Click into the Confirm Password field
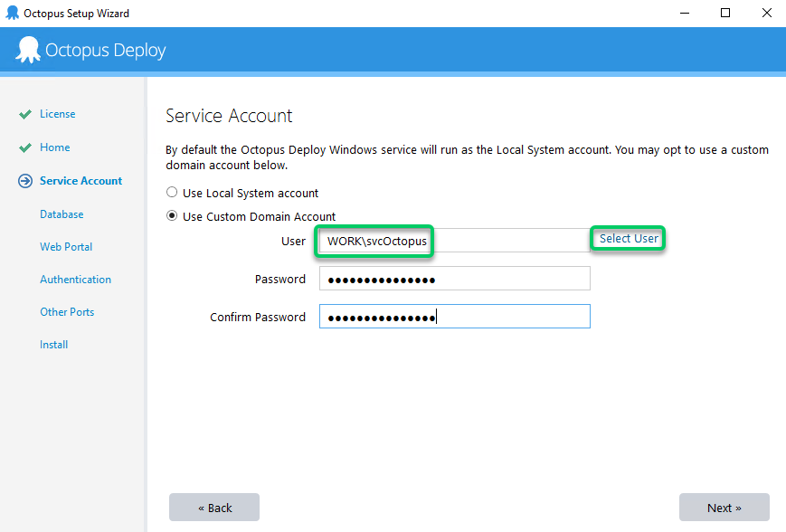 (454, 317)
